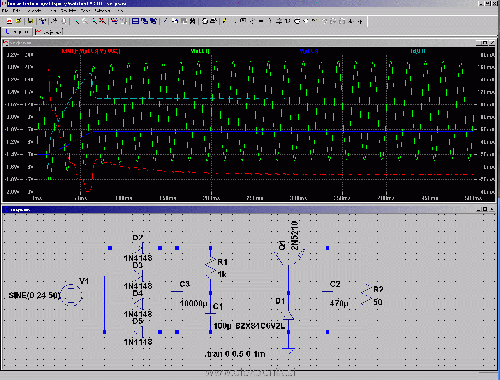
Task: Click the green trace label in plot
Action: point(200,51)
